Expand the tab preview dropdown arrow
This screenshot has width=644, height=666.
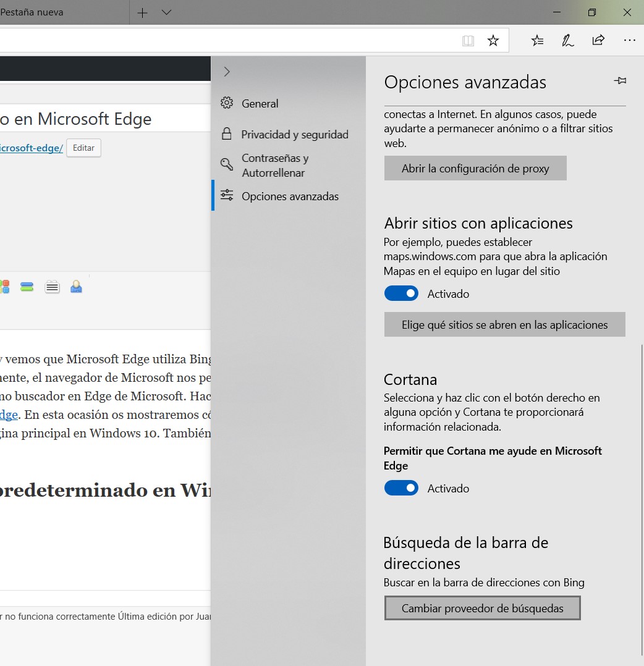pyautogui.click(x=166, y=12)
